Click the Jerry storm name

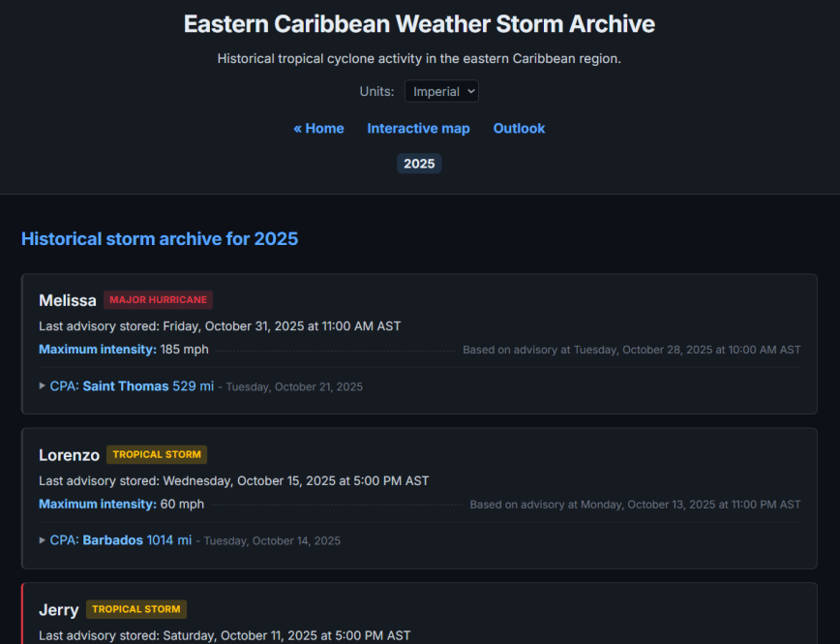coord(59,609)
